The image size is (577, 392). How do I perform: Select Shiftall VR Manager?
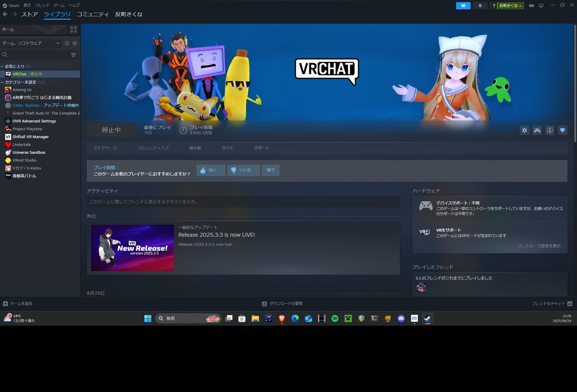40,137
